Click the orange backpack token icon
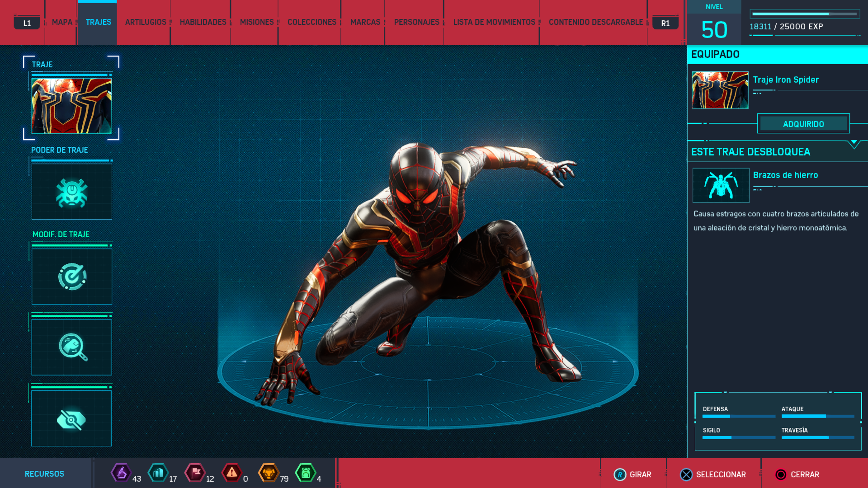Image resolution: width=868 pixels, height=488 pixels. (269, 473)
